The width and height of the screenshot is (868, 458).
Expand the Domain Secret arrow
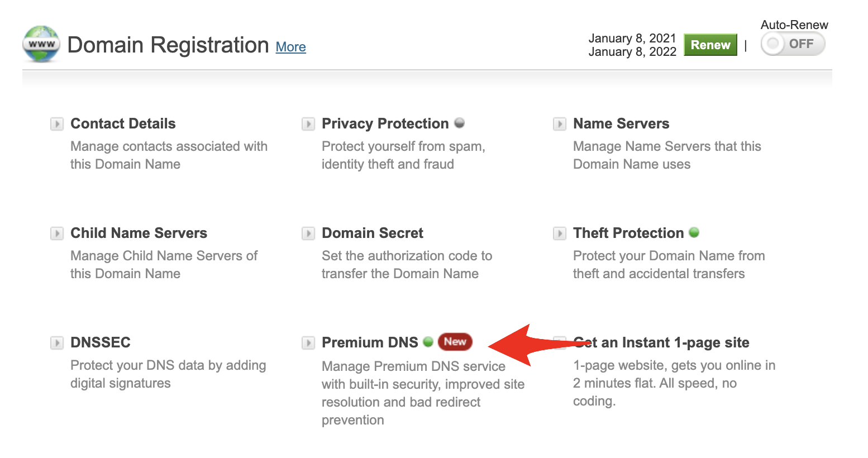[x=308, y=233]
